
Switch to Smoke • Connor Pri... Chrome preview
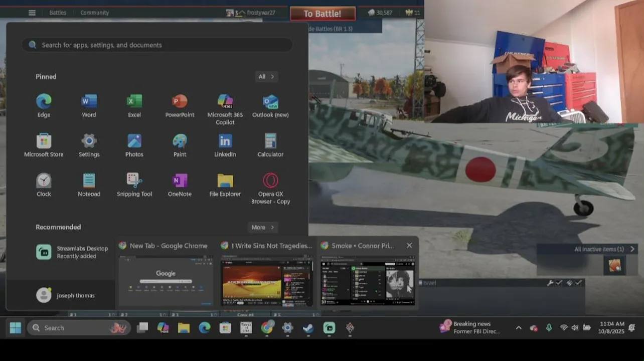pos(368,273)
